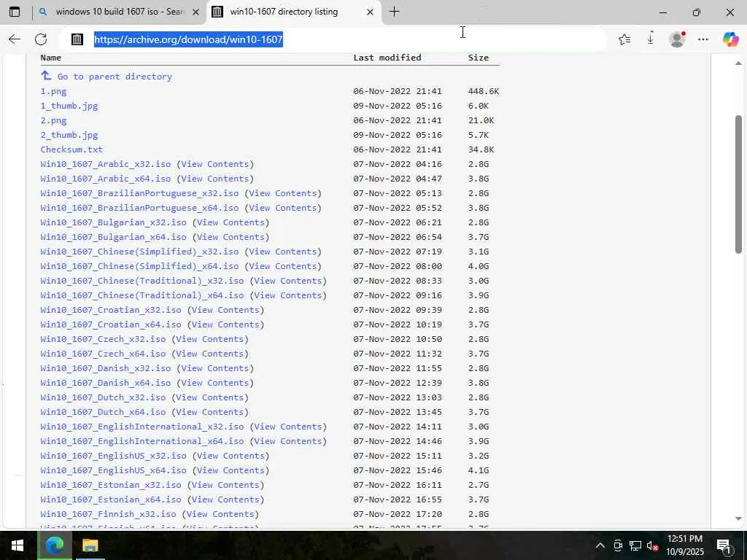Screen dimensions: 747x560
Task: Open the 1_thumb.jpg file link
Action: (x=69, y=106)
